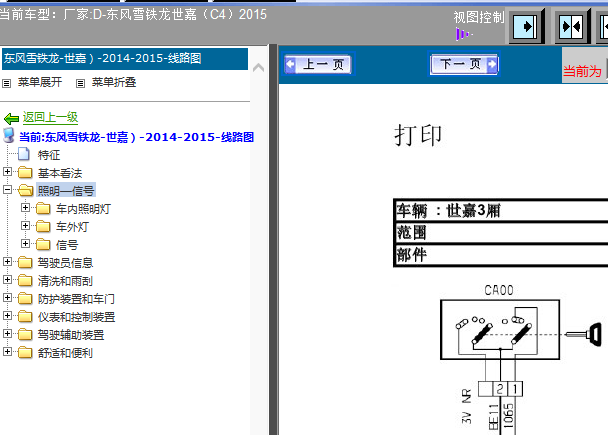Viewport: 608px width, 435px height.
Task: Expand the 清洗和雨刮 folder
Action: (x=7, y=280)
